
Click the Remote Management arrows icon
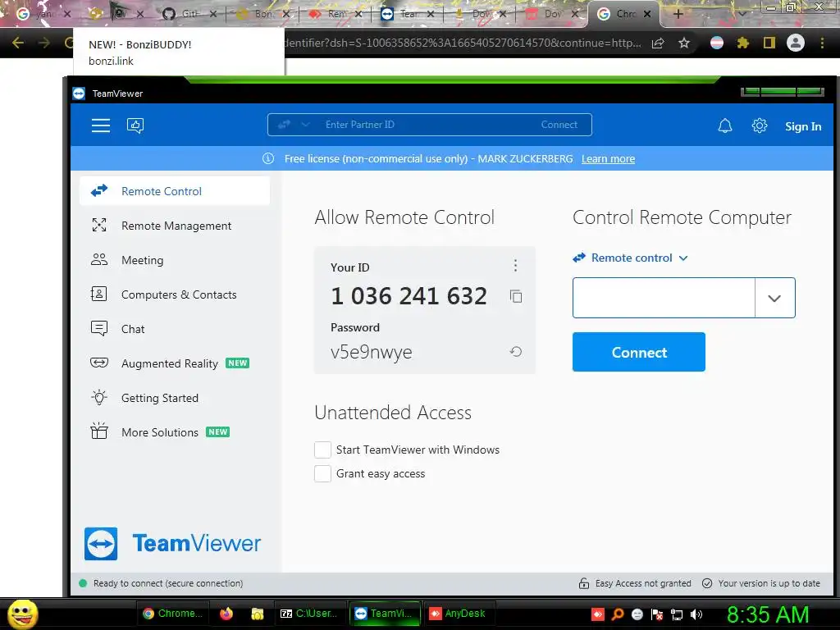click(99, 225)
